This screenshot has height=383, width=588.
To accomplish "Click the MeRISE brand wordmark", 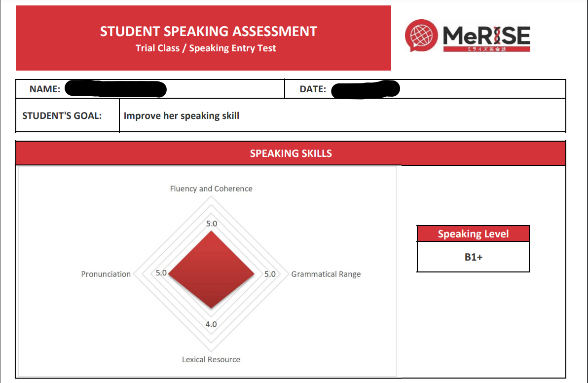I will pos(486,38).
